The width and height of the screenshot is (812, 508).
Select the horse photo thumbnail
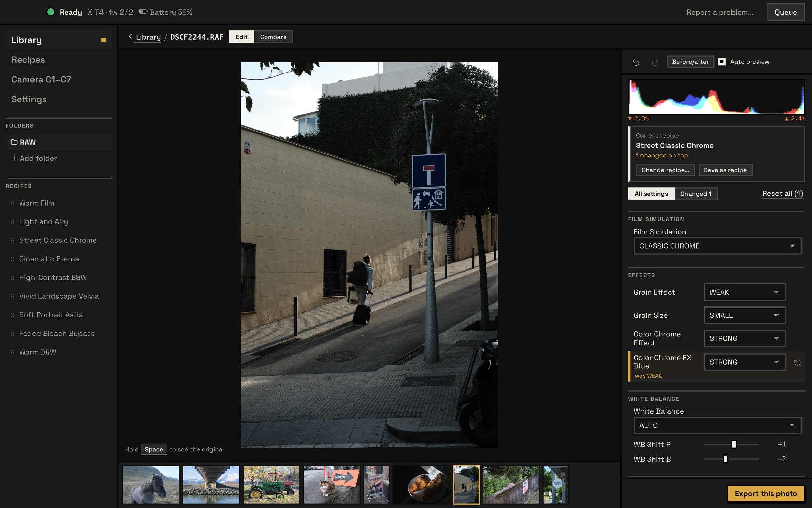[x=151, y=485]
